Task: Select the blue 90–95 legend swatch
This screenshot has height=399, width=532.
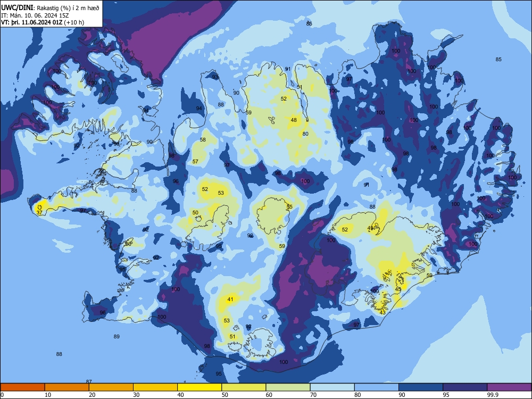Action: (x=421, y=387)
